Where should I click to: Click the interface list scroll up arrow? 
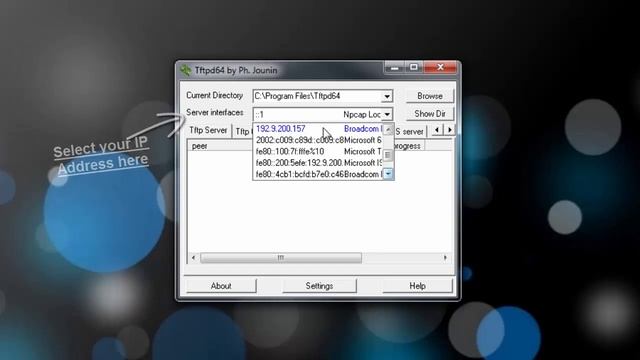388,129
